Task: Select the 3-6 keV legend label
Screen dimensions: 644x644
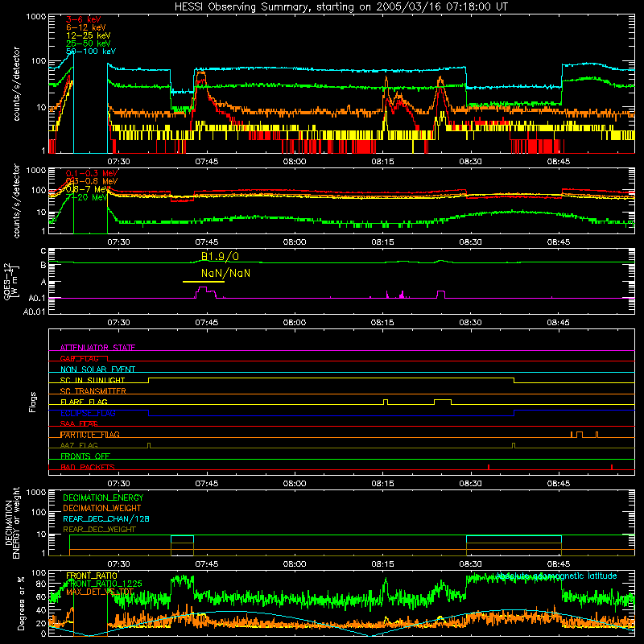Action: pyautogui.click(x=84, y=19)
